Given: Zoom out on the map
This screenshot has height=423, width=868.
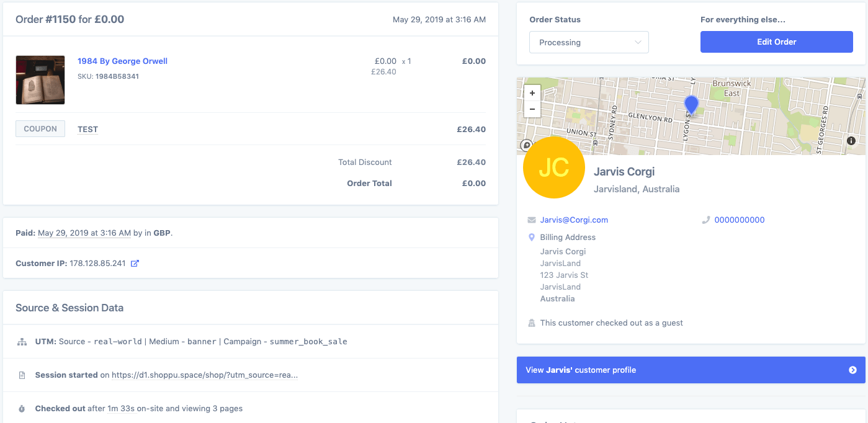Looking at the screenshot, I should click(532, 109).
